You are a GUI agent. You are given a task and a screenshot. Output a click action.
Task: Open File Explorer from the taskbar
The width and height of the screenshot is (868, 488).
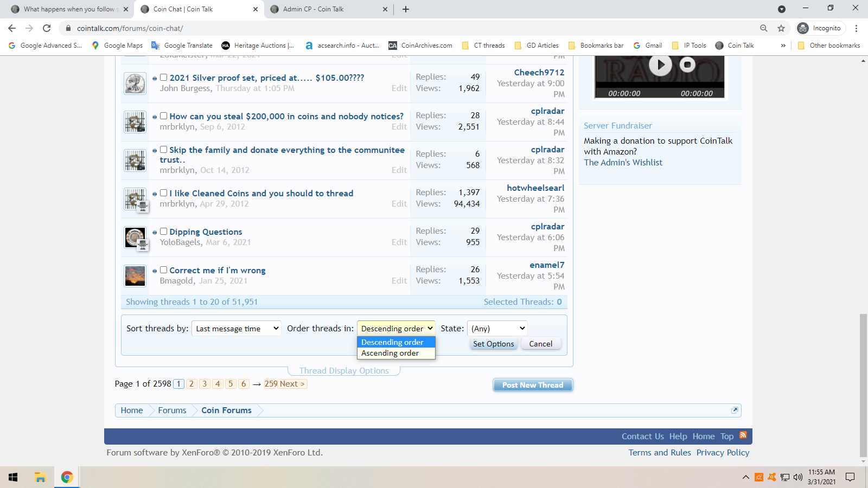[x=40, y=477]
